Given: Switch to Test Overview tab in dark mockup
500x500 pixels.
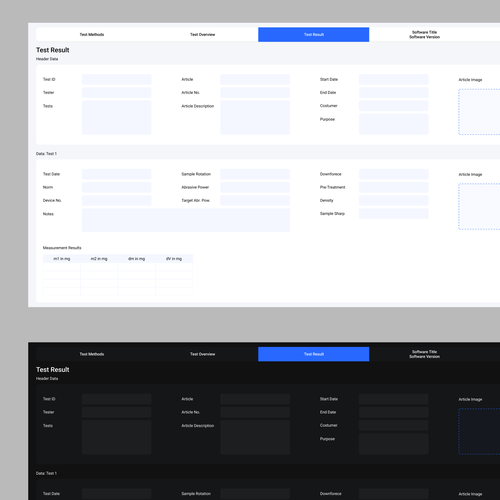Looking at the screenshot, I should tap(203, 354).
